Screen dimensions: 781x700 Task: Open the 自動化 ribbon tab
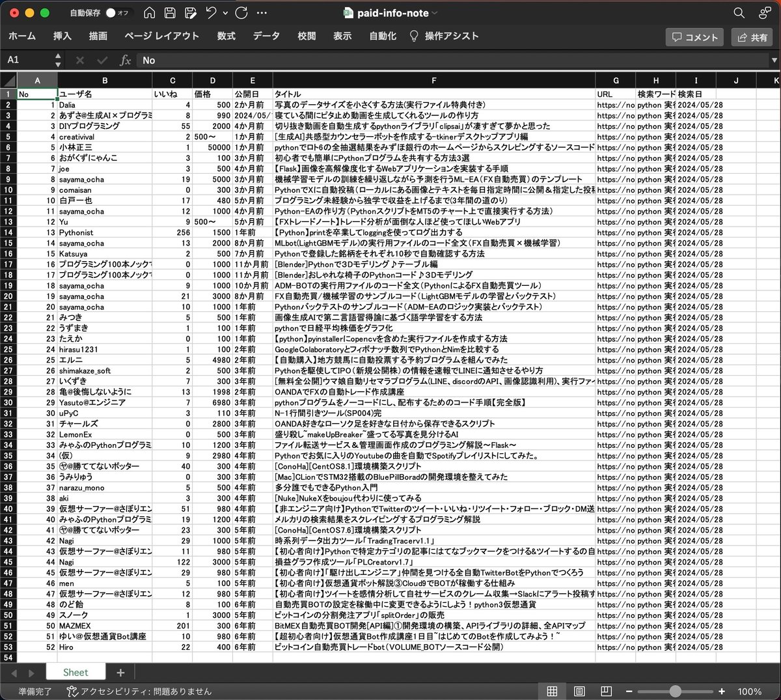[x=383, y=36]
